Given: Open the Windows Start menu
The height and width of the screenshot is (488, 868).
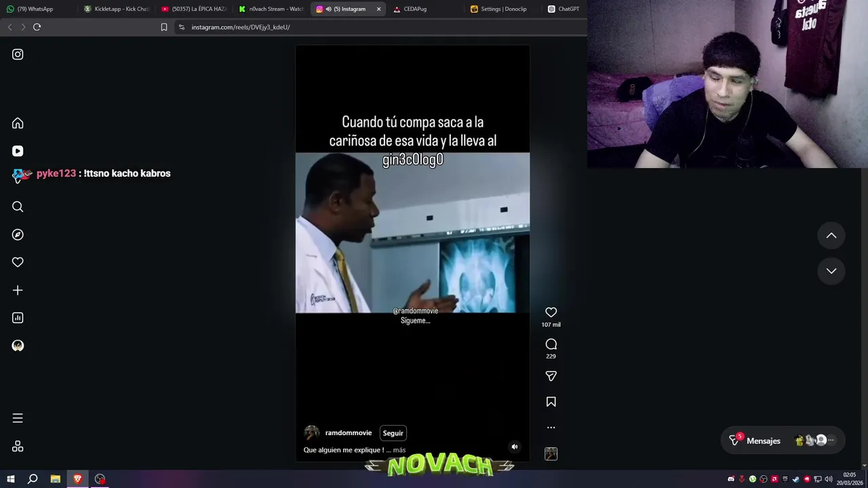Looking at the screenshot, I should (11, 479).
